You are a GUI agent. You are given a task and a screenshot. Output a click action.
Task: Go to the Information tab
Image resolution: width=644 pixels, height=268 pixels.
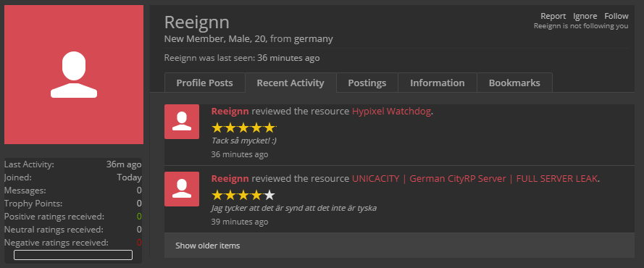point(438,83)
